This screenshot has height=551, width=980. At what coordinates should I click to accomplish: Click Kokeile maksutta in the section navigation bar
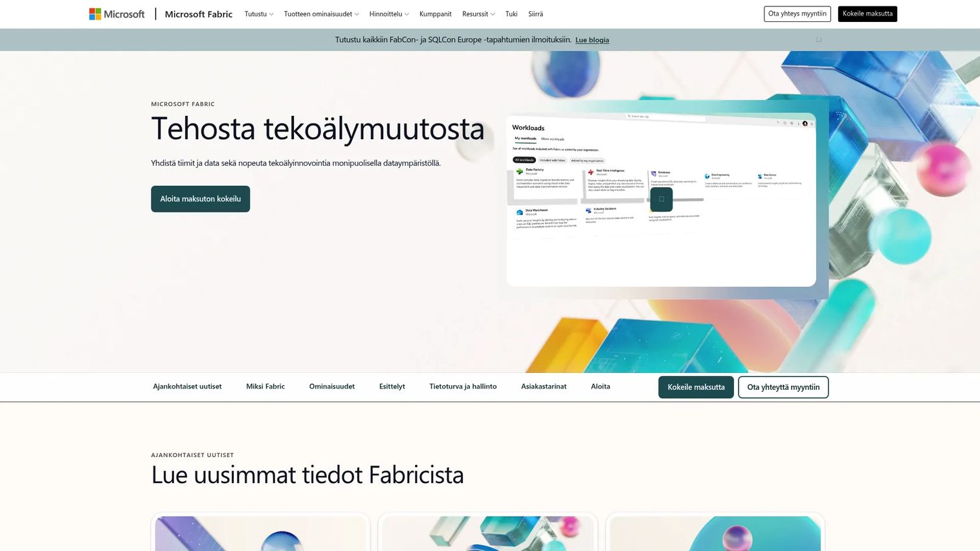696,387
